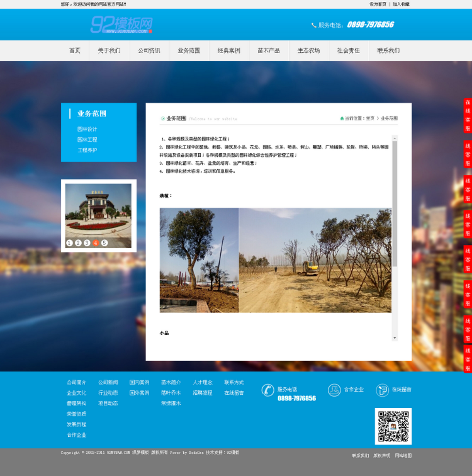Open 在线留言 link under 联系方式 column
The image size is (472, 476).
point(234,393)
